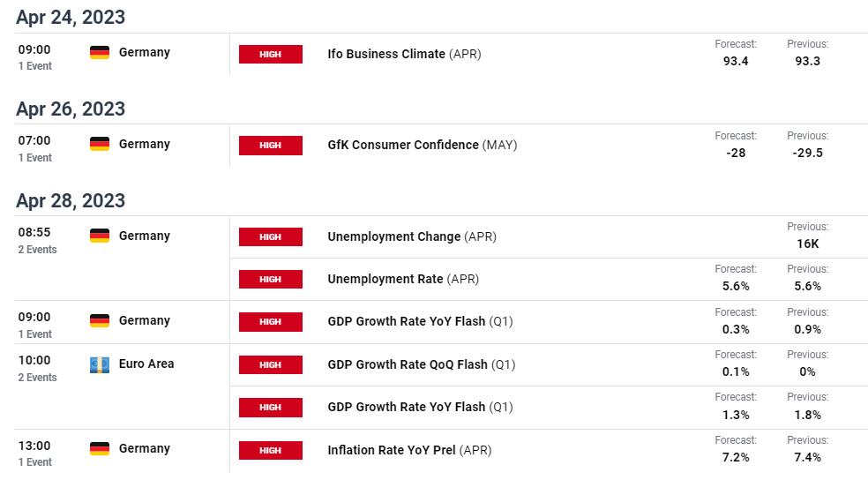Screen dimensions: 868x480
Task: Click Germany flag in 08:55 Unemployment Change row
Action: [x=100, y=236]
